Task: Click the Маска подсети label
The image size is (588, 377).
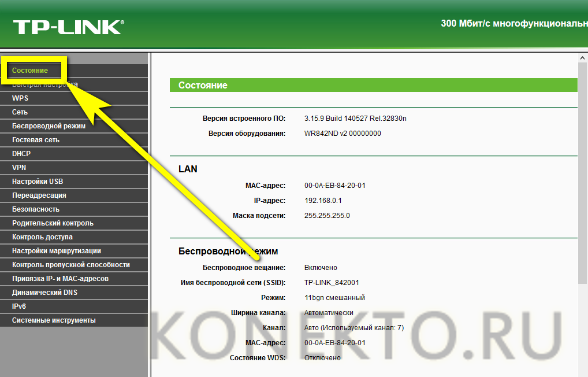Action: pos(259,216)
